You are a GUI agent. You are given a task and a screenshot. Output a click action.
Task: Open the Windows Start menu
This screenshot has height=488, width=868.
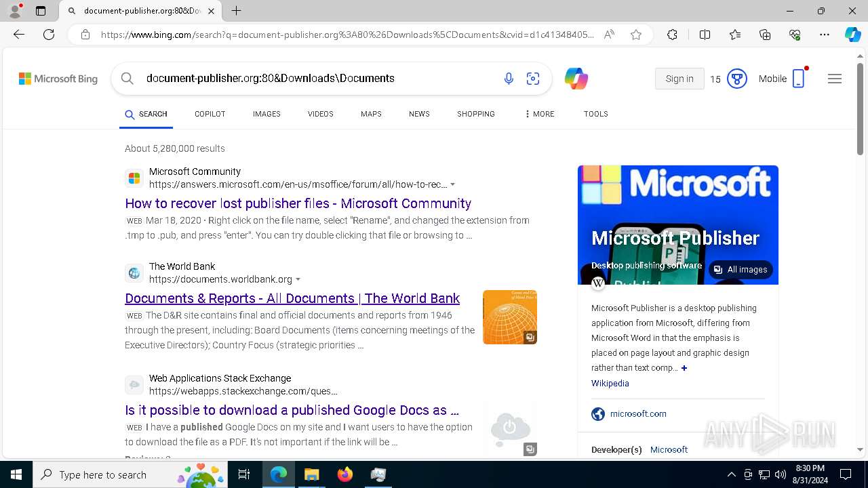pos(16,474)
